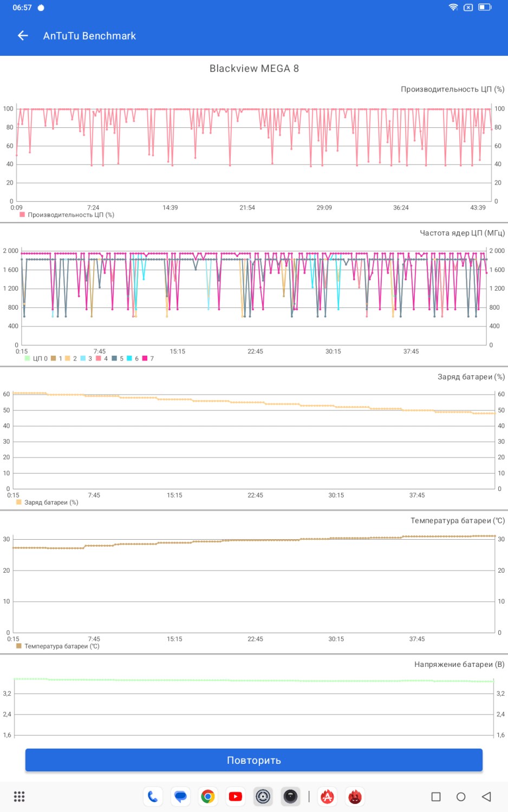Tap the notification dot beside the clock
This screenshot has width=508, height=812.
(41, 8)
